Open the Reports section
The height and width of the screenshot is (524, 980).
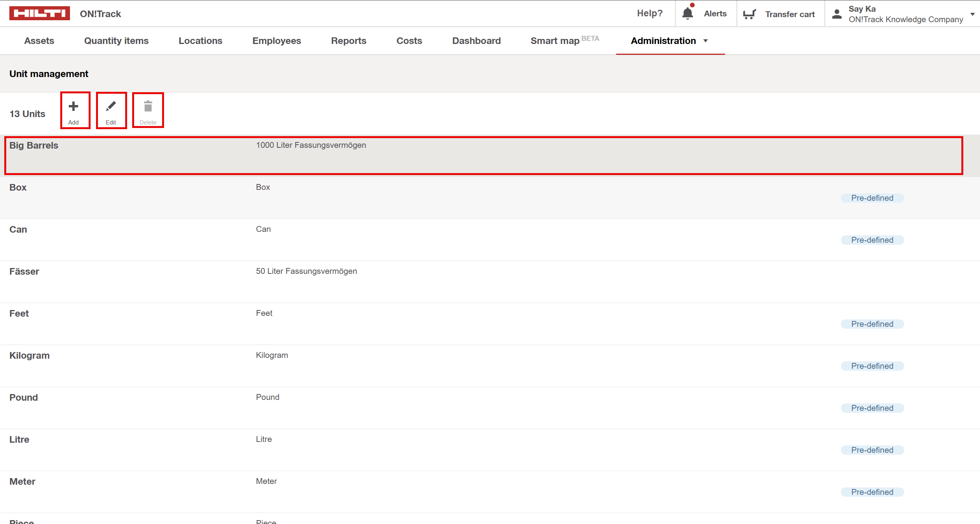(348, 40)
